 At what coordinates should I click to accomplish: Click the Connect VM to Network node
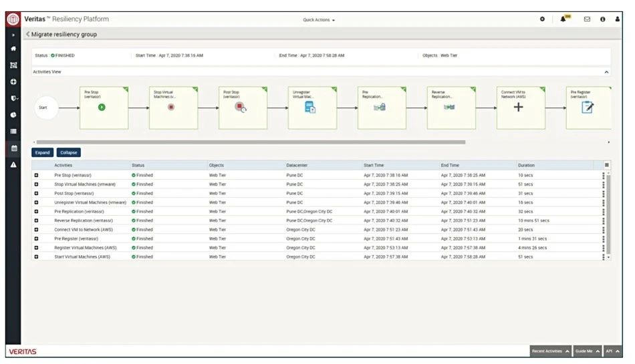519,108
